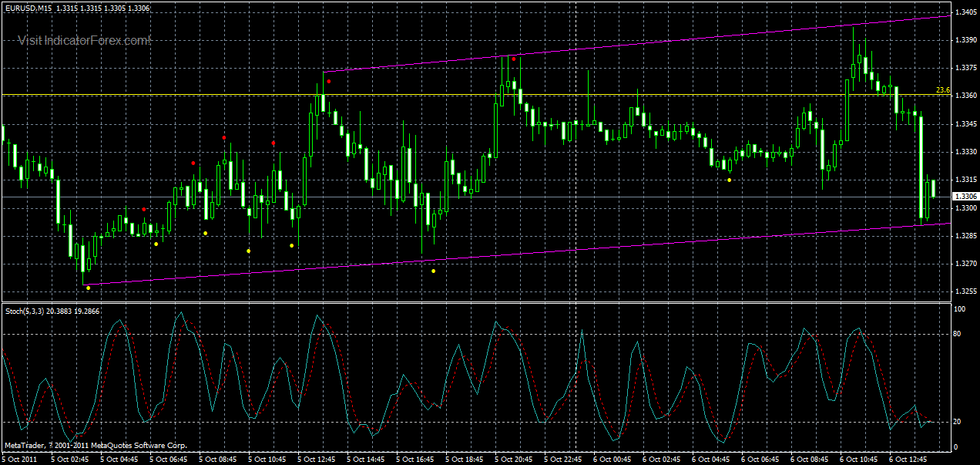The image size is (980, 465).
Task: Select a yellow buy-signal dot below the candles
Action: tap(204, 233)
